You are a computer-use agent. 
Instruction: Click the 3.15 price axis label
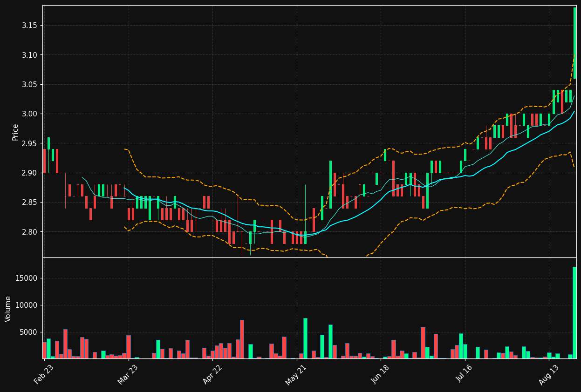pos(29,25)
